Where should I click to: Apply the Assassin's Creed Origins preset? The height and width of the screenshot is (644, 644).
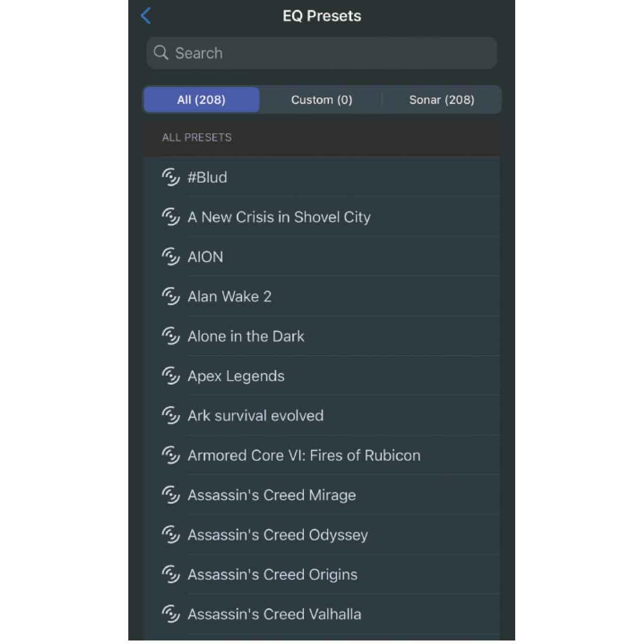pyautogui.click(x=272, y=575)
